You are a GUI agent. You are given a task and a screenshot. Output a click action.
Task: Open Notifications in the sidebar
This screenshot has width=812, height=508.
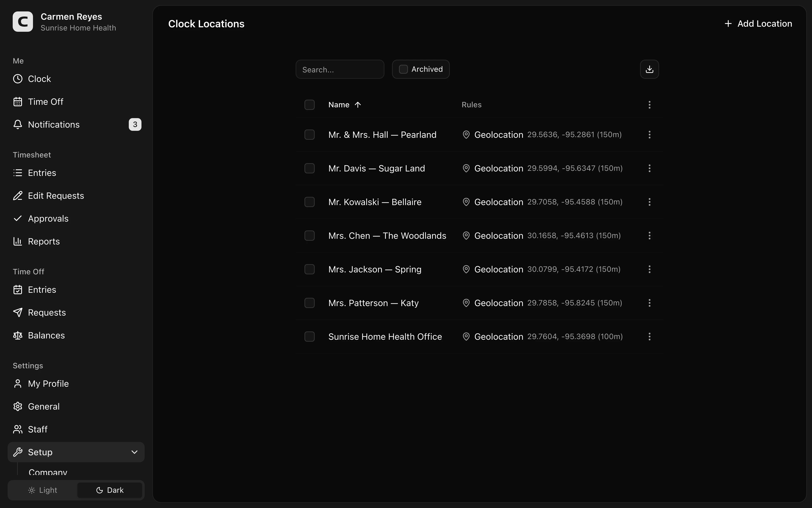[x=76, y=125]
